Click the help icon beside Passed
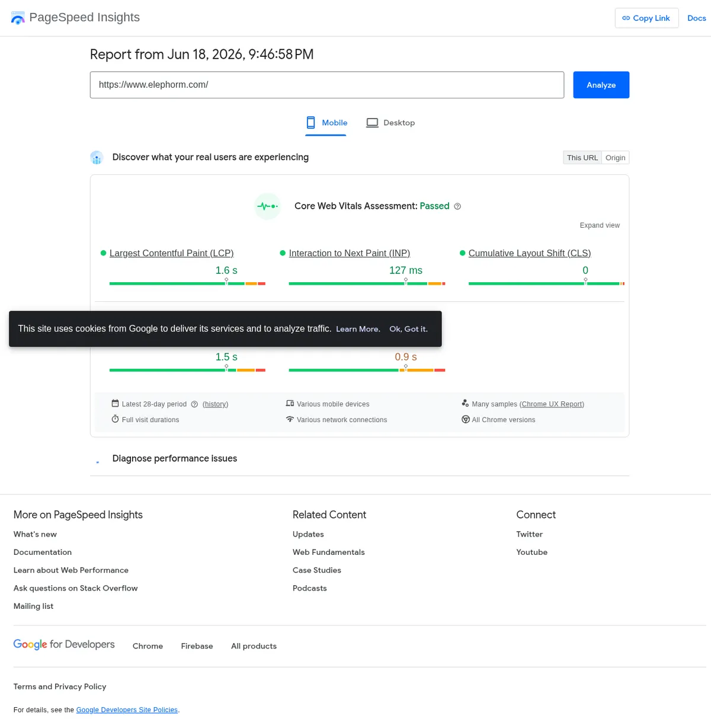Image resolution: width=711 pixels, height=728 pixels. tap(457, 206)
